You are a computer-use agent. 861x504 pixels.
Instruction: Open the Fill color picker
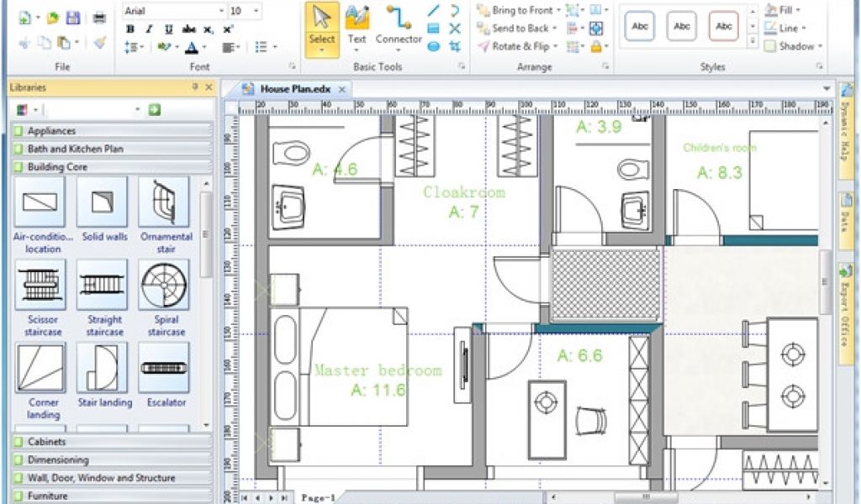[x=783, y=10]
